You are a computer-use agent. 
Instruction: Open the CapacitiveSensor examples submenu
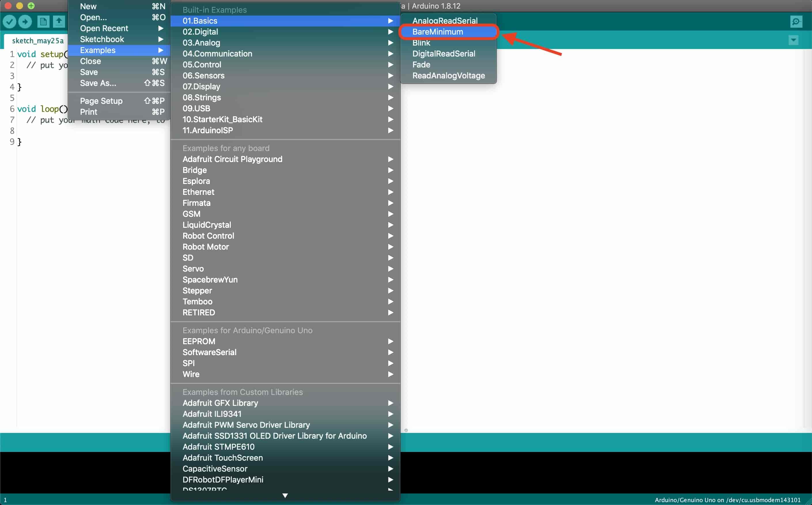pyautogui.click(x=285, y=469)
